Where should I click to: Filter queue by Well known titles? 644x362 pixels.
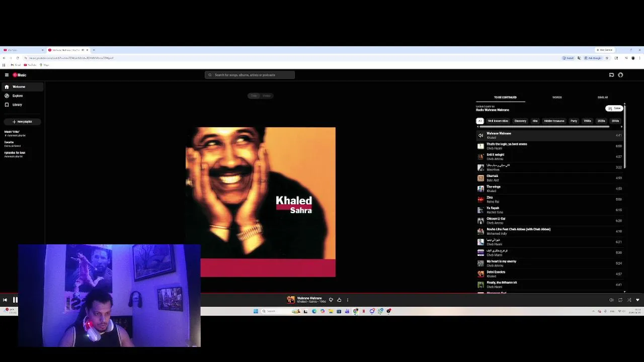pyautogui.click(x=498, y=121)
